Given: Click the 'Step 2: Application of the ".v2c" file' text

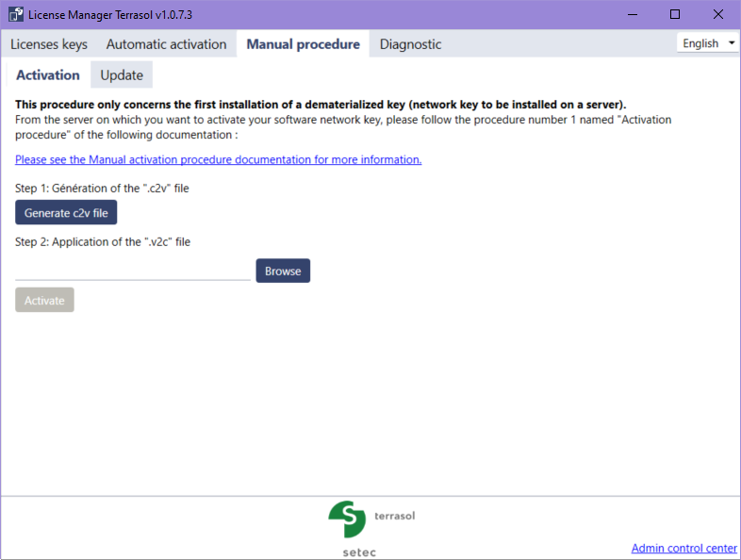Looking at the screenshot, I should pyautogui.click(x=103, y=242).
